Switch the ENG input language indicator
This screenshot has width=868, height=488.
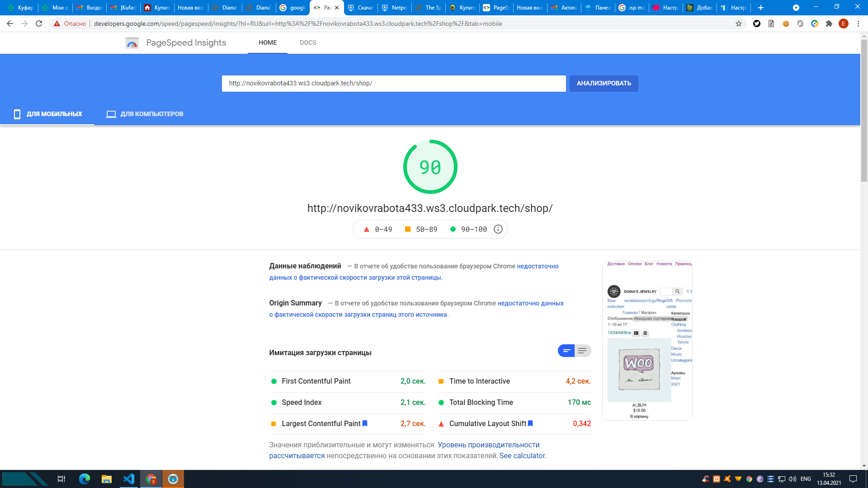(x=806, y=479)
